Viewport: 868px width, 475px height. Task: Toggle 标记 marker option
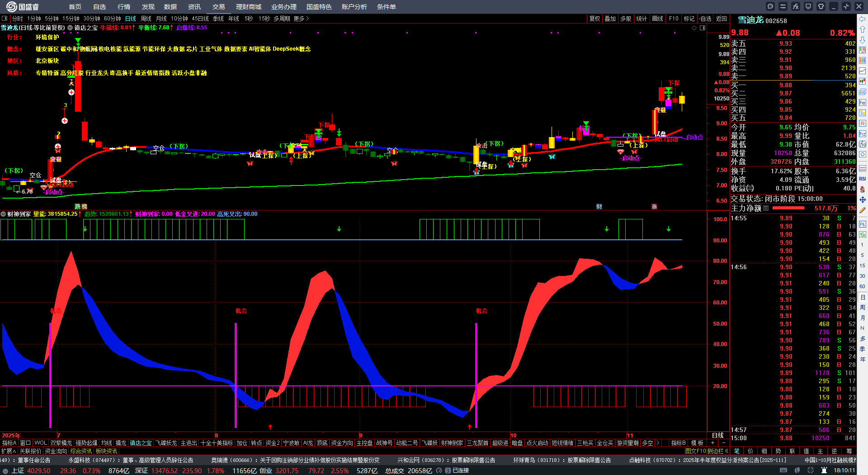[x=689, y=19]
